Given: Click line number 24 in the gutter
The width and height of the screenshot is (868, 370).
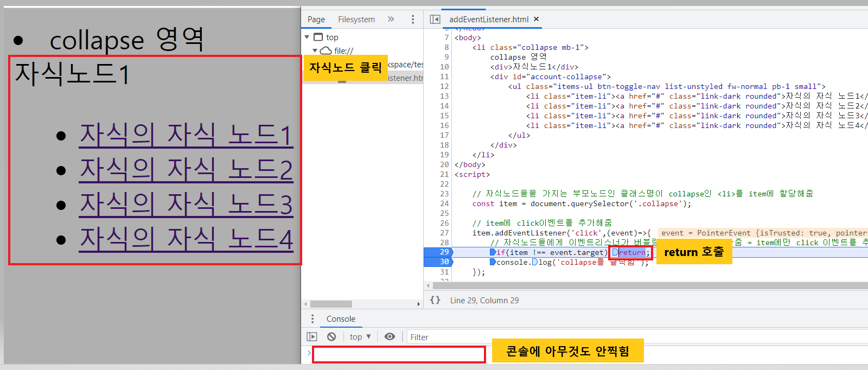Looking at the screenshot, I should [444, 203].
